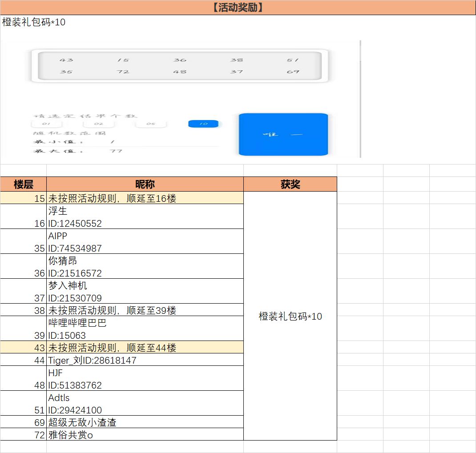Select floor cell 15 in the 楼层 column
The height and width of the screenshot is (453, 476).
(24, 198)
